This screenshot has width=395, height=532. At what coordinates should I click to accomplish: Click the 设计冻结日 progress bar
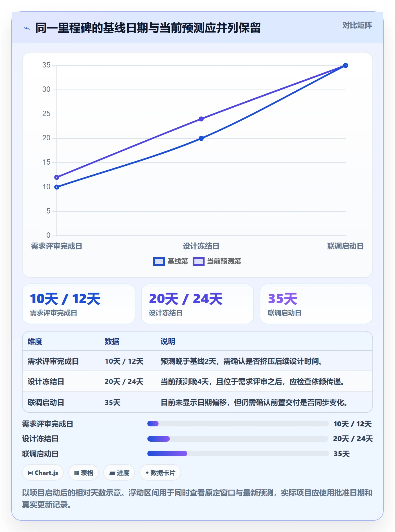238,439
